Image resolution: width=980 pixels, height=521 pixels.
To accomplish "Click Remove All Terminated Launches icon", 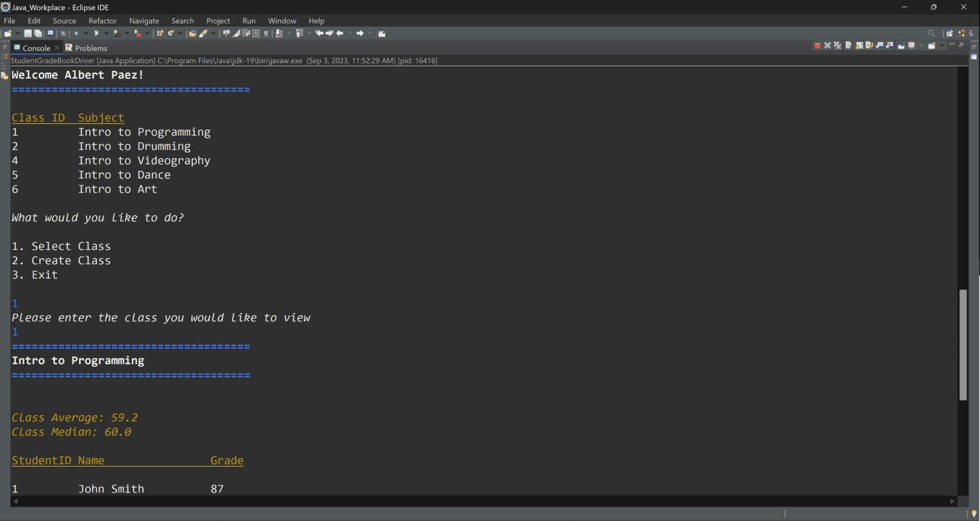I will tap(838, 45).
